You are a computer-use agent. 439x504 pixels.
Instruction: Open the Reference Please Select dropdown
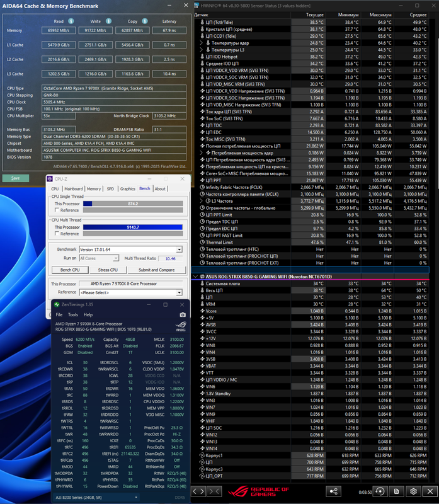click(179, 292)
